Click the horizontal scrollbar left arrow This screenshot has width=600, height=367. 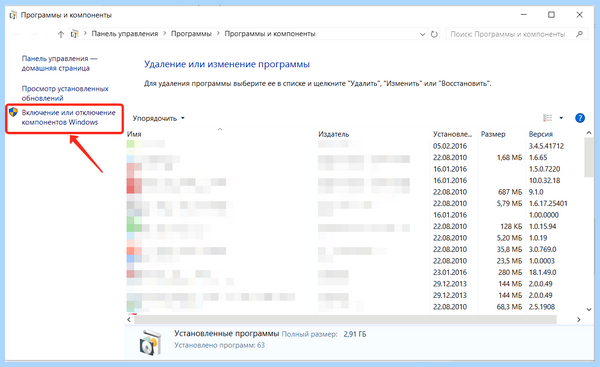[x=129, y=319]
